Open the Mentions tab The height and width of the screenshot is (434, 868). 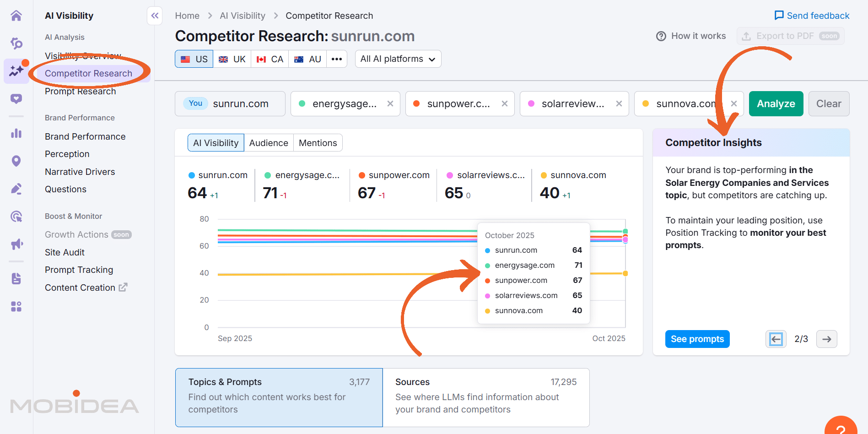(318, 142)
